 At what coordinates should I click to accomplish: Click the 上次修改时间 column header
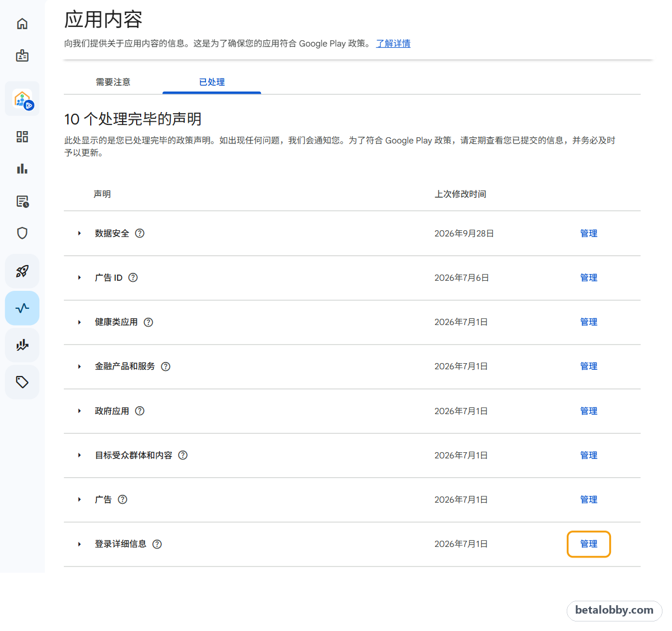pos(460,194)
